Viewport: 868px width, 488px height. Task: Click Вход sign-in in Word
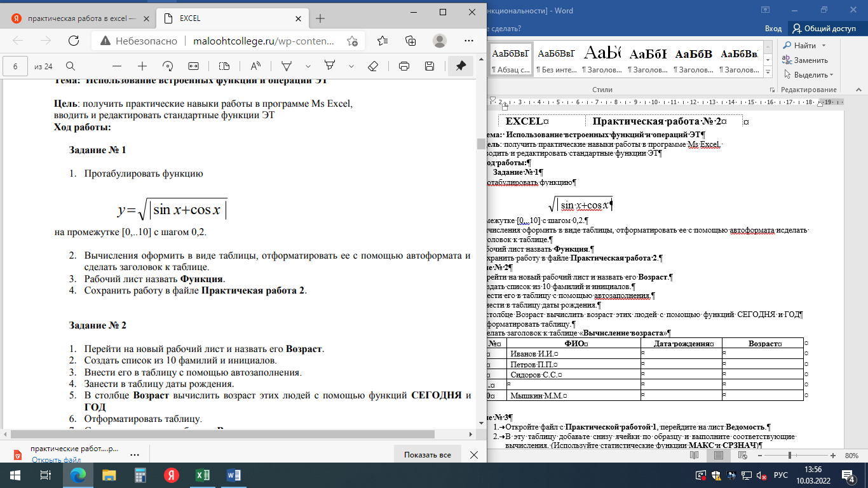click(773, 29)
